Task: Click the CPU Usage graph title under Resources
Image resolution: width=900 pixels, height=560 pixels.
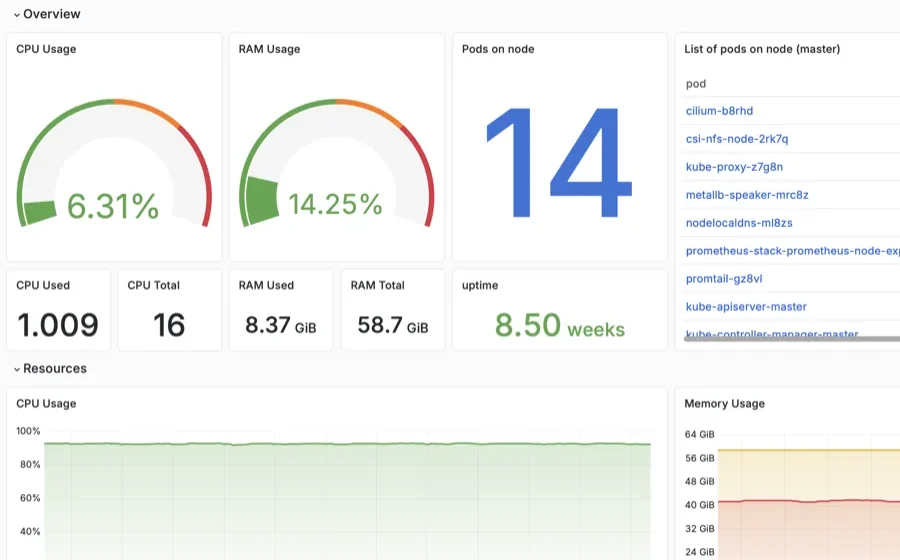Action: coord(46,404)
